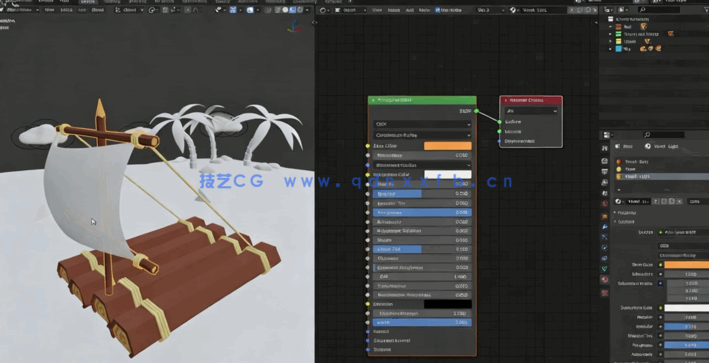Click the Roughness slider in Principled node
709x363 pixels.
click(x=422, y=212)
